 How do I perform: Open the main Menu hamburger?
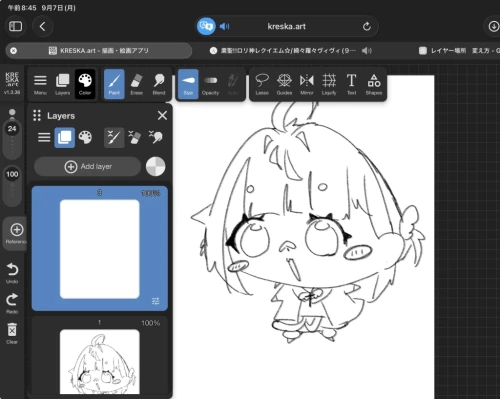40,84
